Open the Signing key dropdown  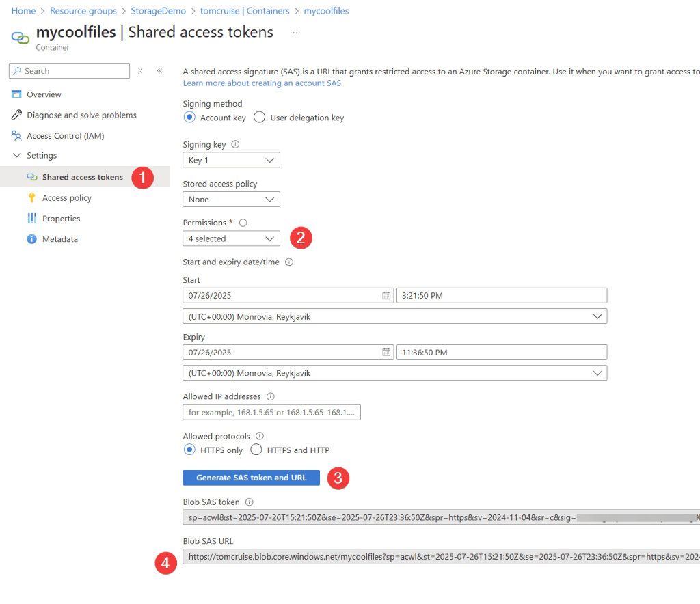231,160
